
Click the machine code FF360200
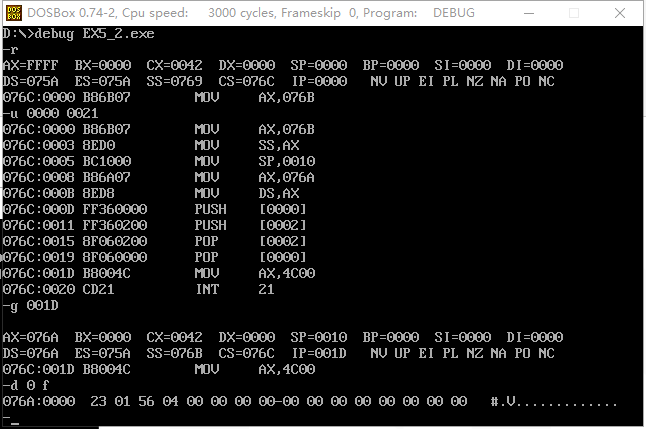coord(115,225)
